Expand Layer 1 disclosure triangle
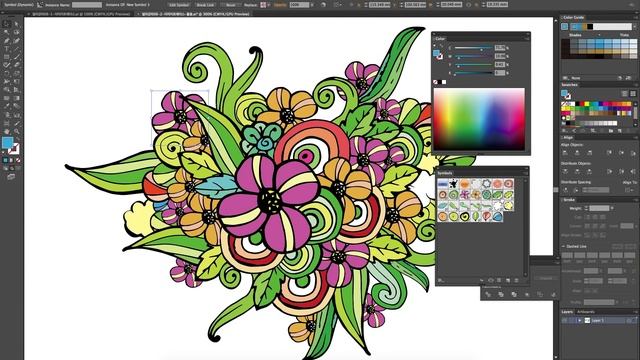Screen dimensions: 640x360 pyautogui.click(x=579, y=321)
